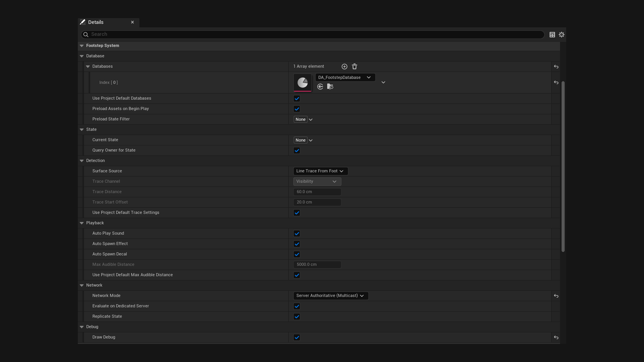
Task: Collapse the Debug section
Action: 82,327
